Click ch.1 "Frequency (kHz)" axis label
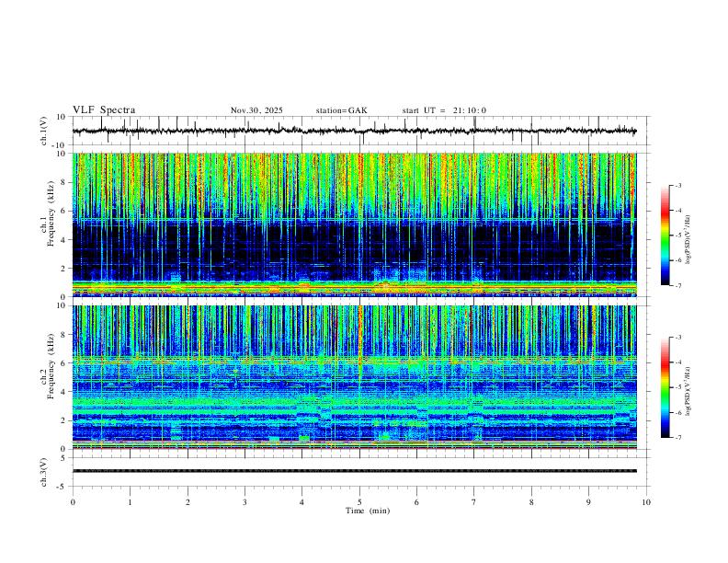728x563 pixels. 51,214
